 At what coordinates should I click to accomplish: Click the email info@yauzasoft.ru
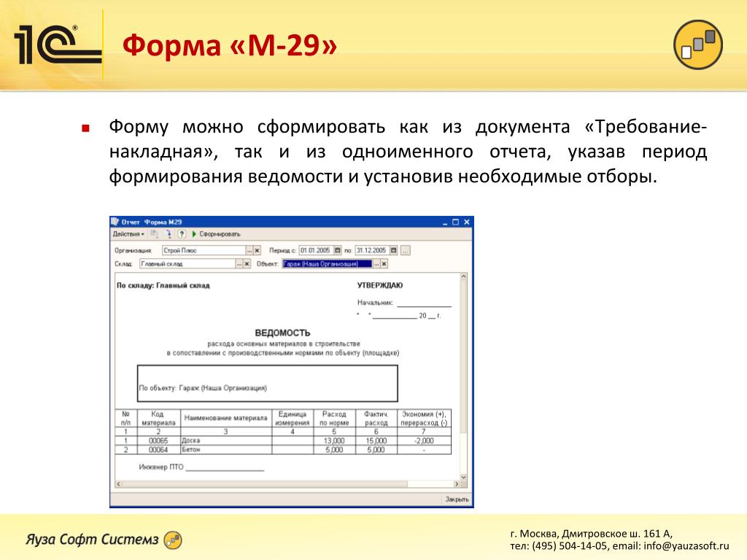click(686, 546)
